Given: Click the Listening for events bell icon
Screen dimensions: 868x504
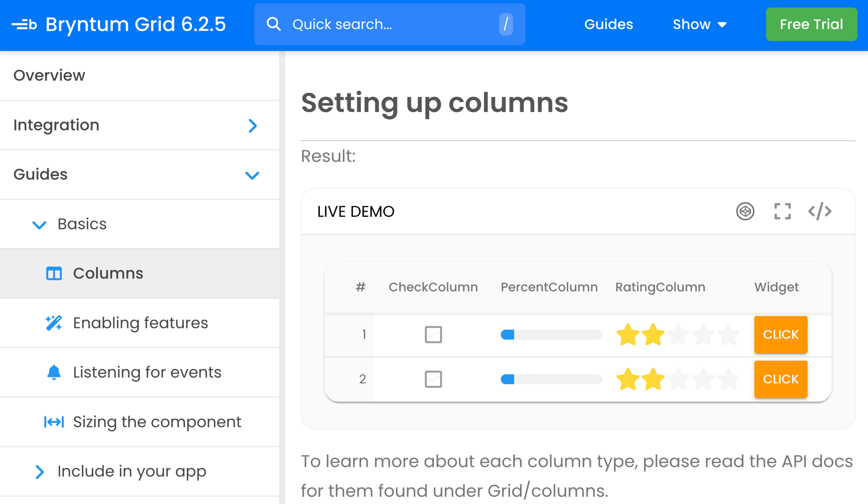Looking at the screenshot, I should pyautogui.click(x=54, y=372).
